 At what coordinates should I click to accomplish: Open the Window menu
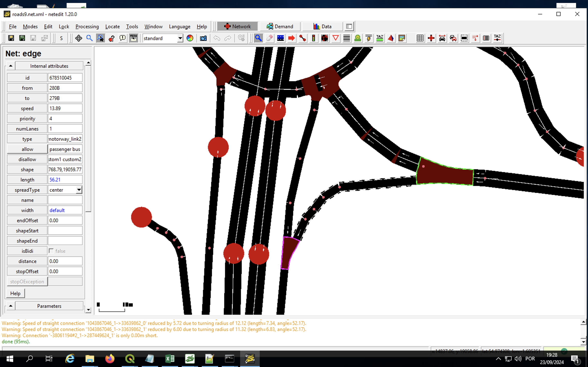point(153,27)
